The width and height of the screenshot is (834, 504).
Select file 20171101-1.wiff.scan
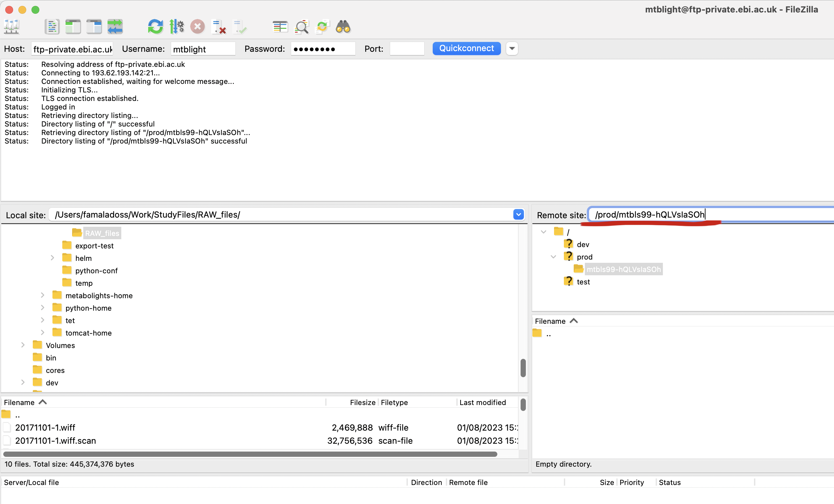point(55,441)
